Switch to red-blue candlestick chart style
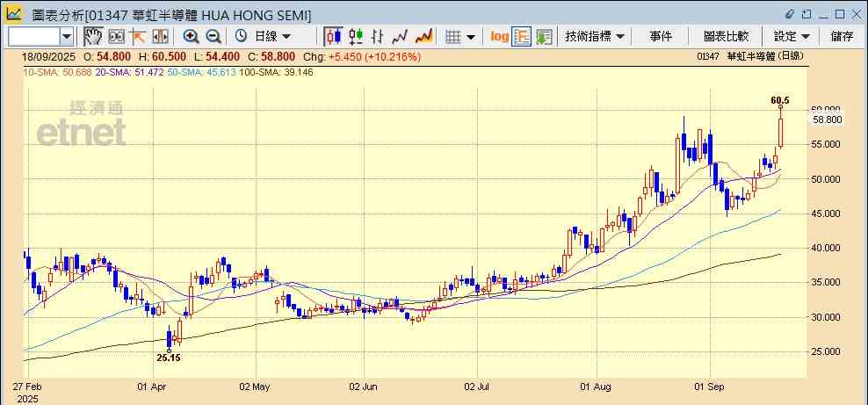Viewport: 868px width, 405px height. coord(334,37)
